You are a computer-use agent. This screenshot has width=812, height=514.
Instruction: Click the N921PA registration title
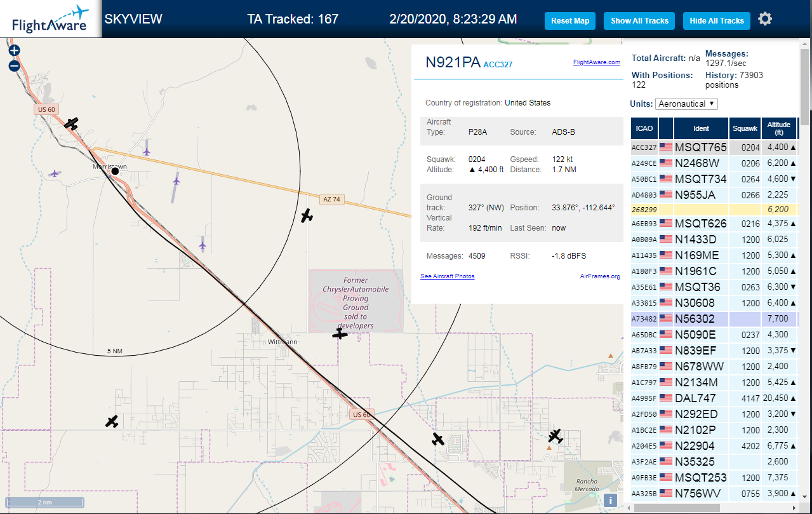coord(453,62)
